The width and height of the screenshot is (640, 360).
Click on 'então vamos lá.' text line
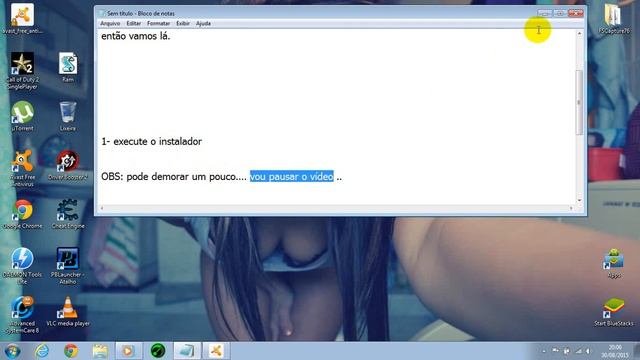[136, 36]
